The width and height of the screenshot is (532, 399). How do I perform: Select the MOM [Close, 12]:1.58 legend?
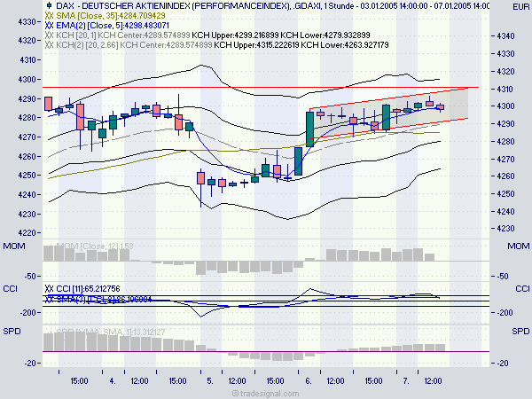(x=95, y=246)
